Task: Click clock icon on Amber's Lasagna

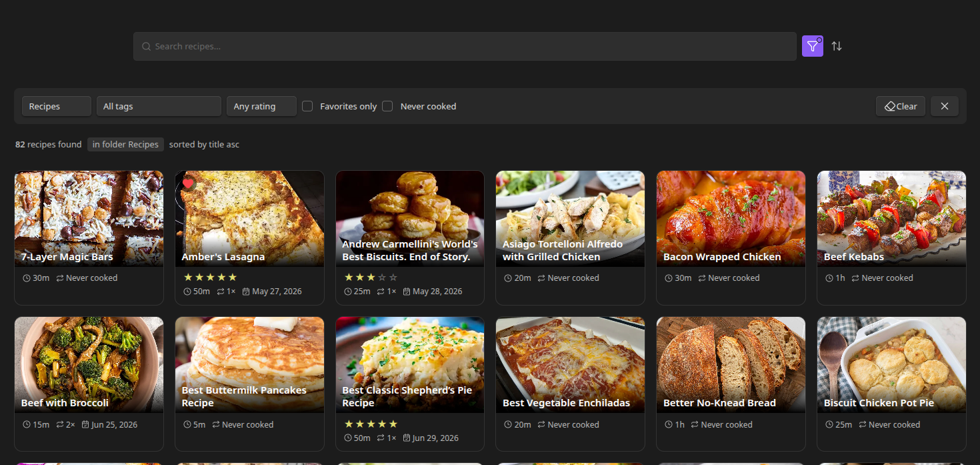Action: pos(187,292)
